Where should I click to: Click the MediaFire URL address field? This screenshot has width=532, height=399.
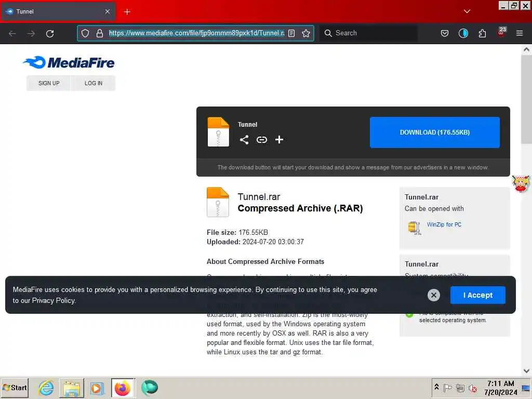(x=196, y=33)
